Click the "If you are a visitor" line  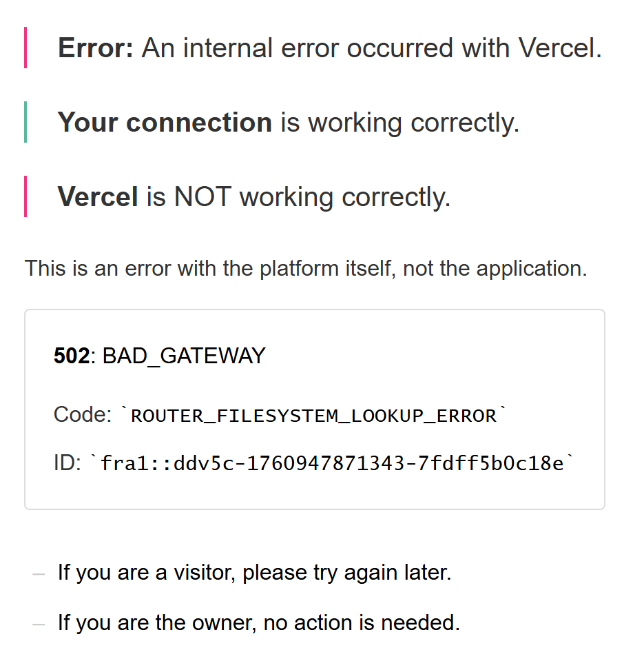coord(254,573)
